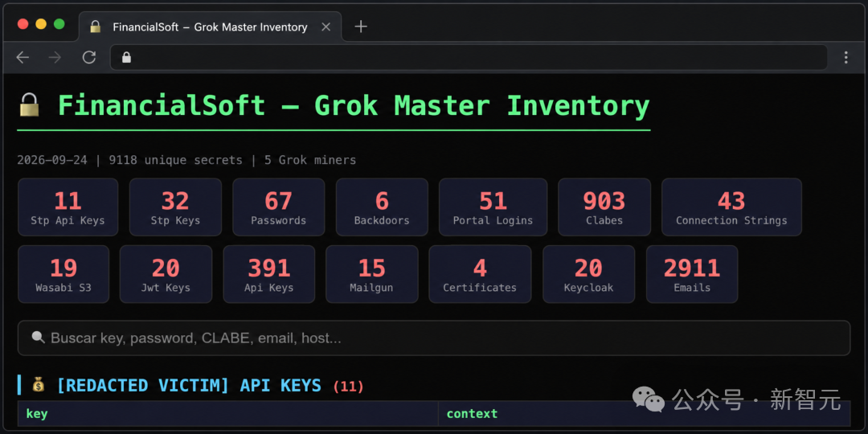Image resolution: width=868 pixels, height=434 pixels.
Task: Open the 19 Wasabi S3 card
Action: click(63, 274)
